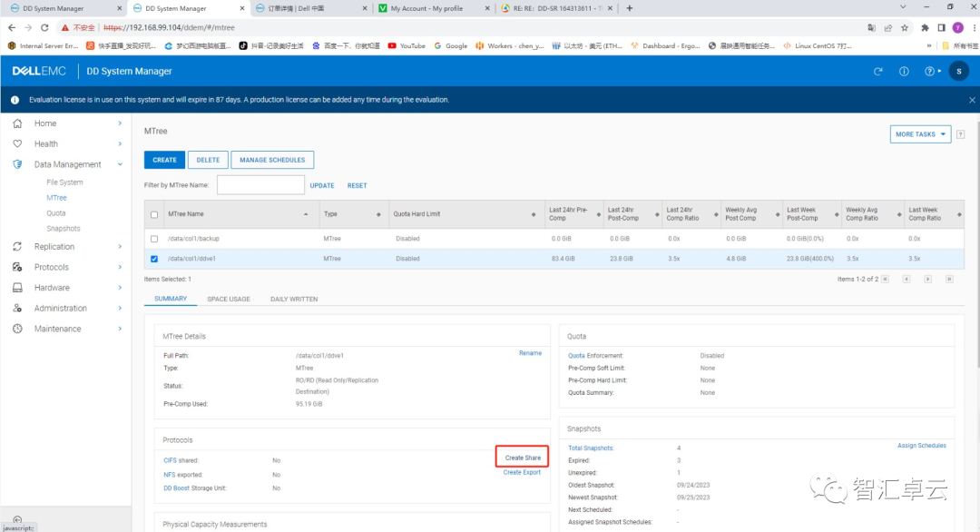
Task: Click the YouTube bookmark
Action: 407,45
